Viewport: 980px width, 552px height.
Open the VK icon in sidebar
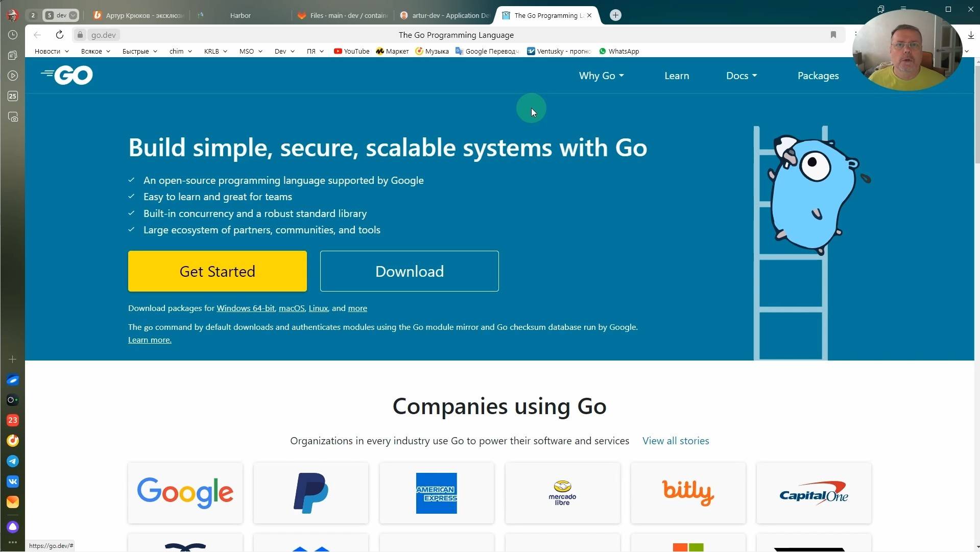[x=13, y=482]
